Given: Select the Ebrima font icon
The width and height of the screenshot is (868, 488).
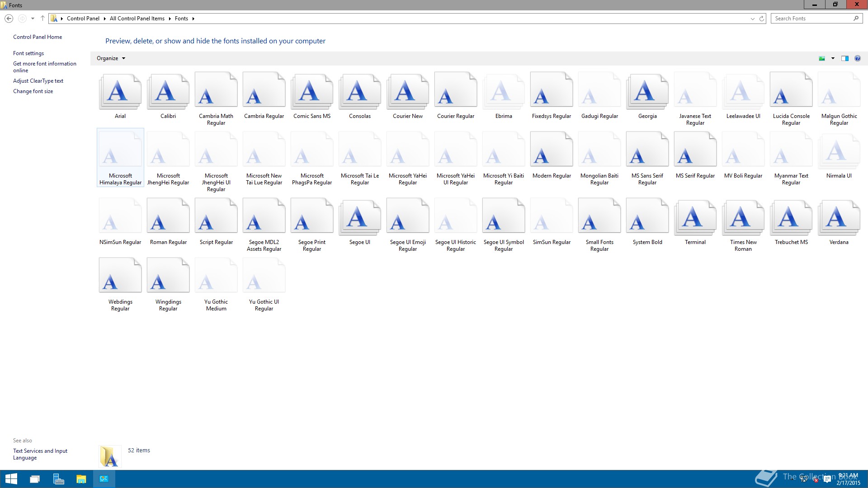Looking at the screenshot, I should 504,92.
